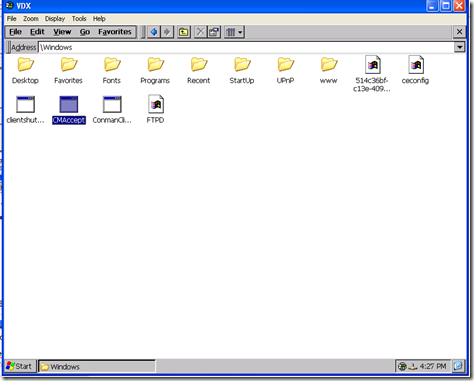Click the Start button
Screen dimensions: 474x381
tap(19, 366)
